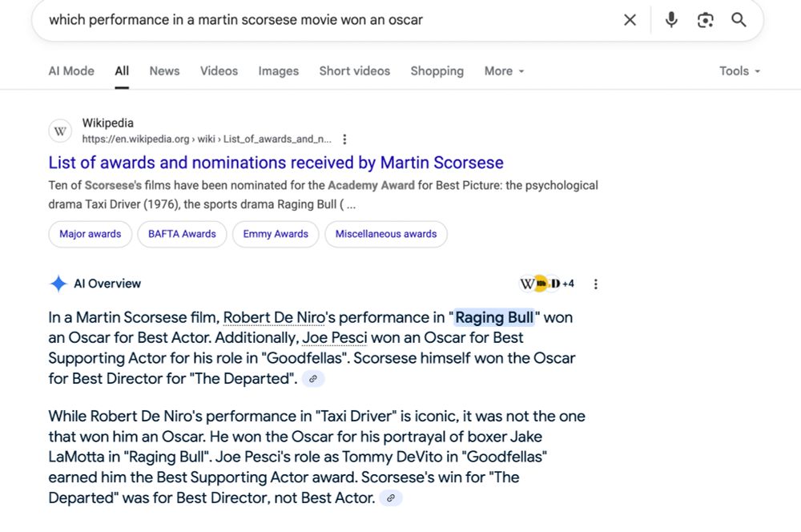Click the search magnifier icon
This screenshot has height=532, width=801.
coord(739,19)
